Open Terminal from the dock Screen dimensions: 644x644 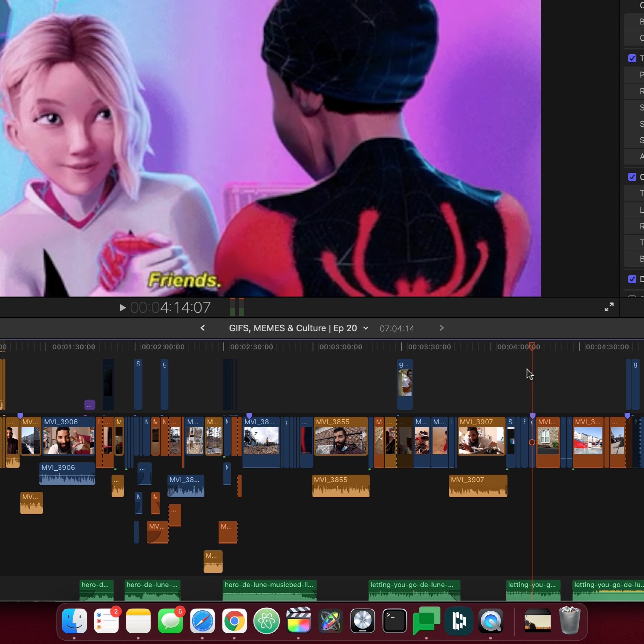click(394, 620)
